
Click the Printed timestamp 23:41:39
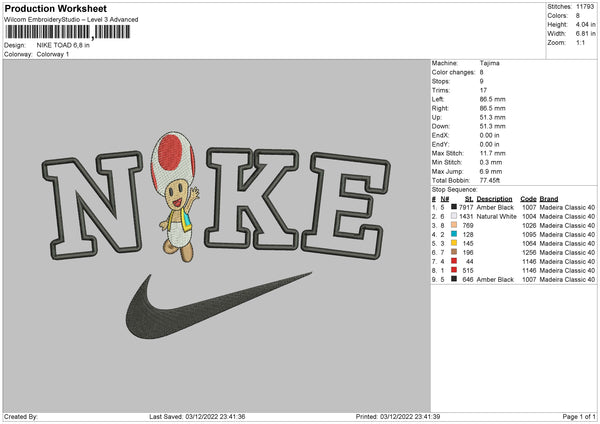pos(426,416)
